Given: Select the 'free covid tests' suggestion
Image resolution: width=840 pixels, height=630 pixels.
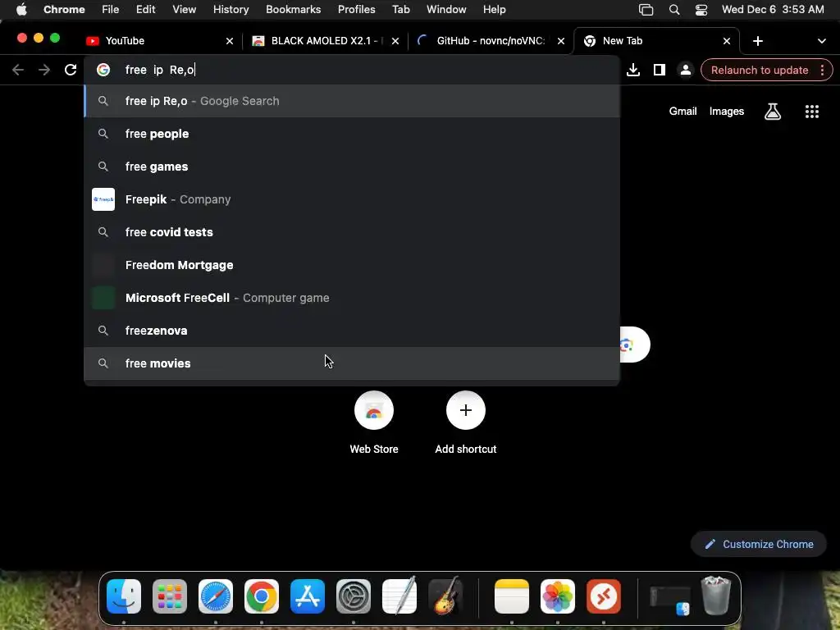Looking at the screenshot, I should click(352, 232).
